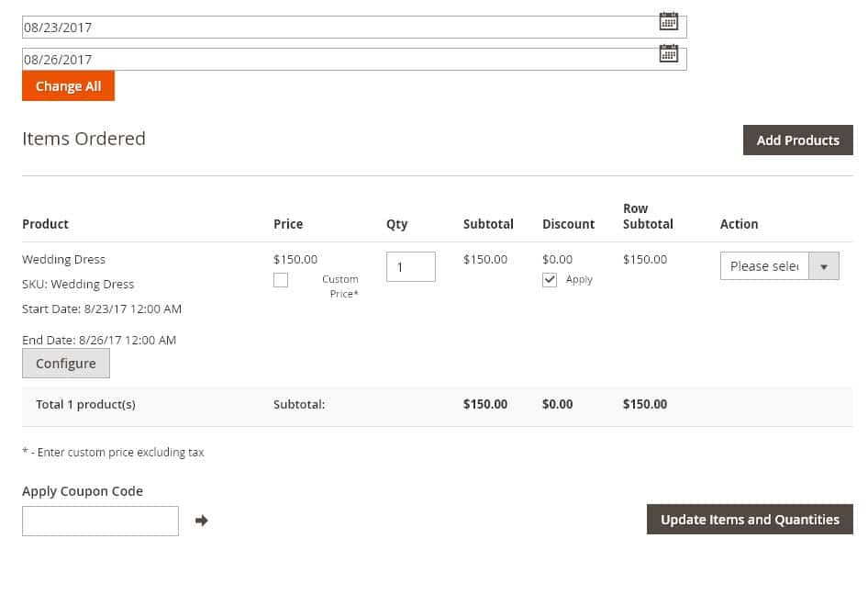
Task: Click the Wedding Dress product name
Action: pyautogui.click(x=63, y=259)
